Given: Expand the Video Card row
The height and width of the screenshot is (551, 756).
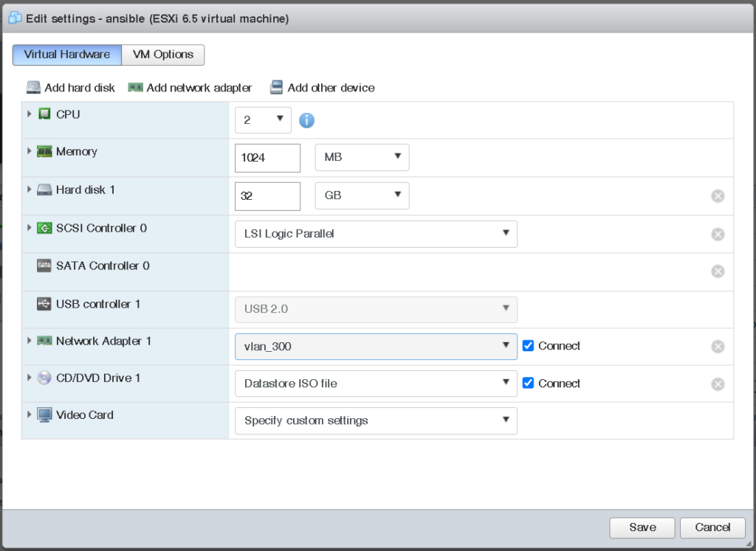Looking at the screenshot, I should tap(30, 415).
